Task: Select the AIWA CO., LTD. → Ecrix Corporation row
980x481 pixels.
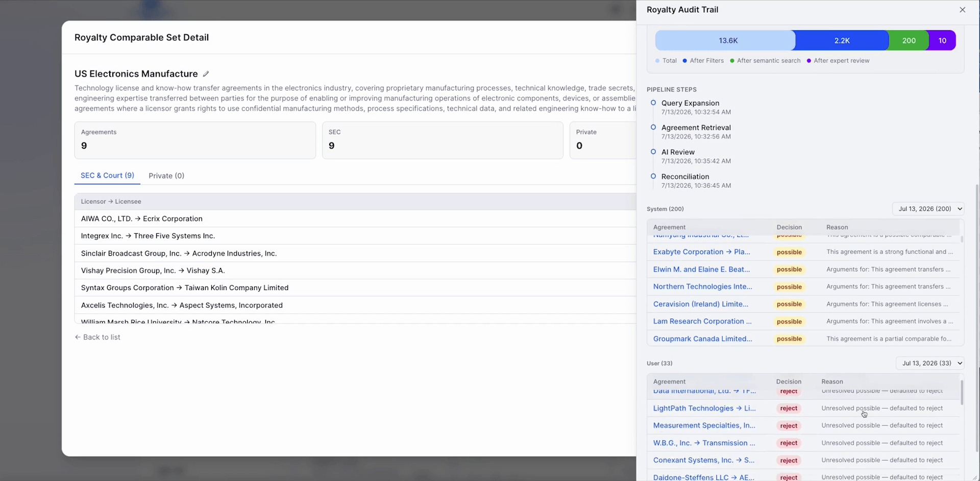Action: tap(355, 219)
